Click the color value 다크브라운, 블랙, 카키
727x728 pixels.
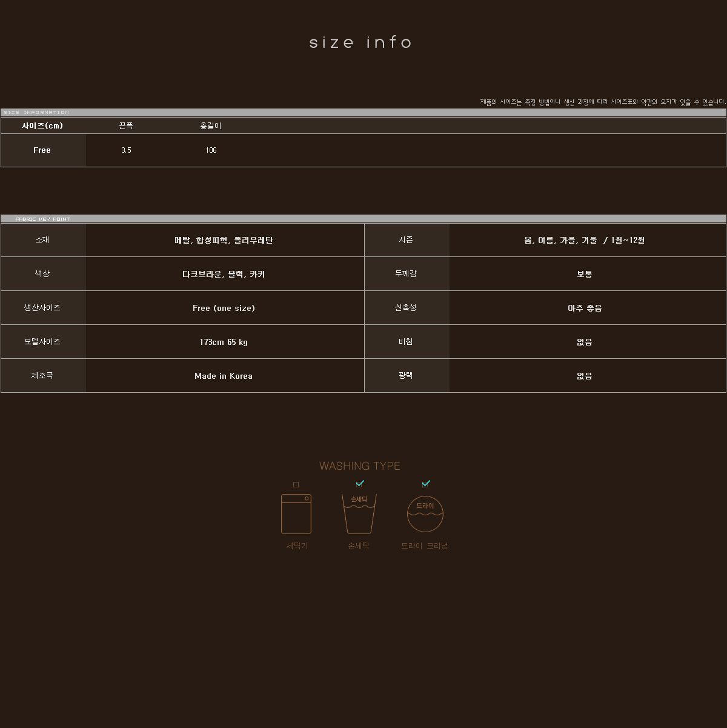pos(224,275)
